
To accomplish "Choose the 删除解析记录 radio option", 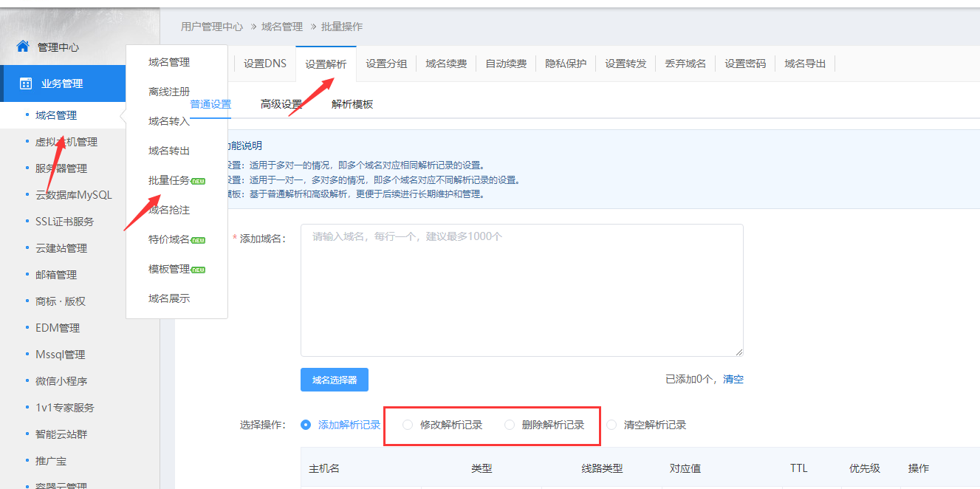I will (x=510, y=425).
